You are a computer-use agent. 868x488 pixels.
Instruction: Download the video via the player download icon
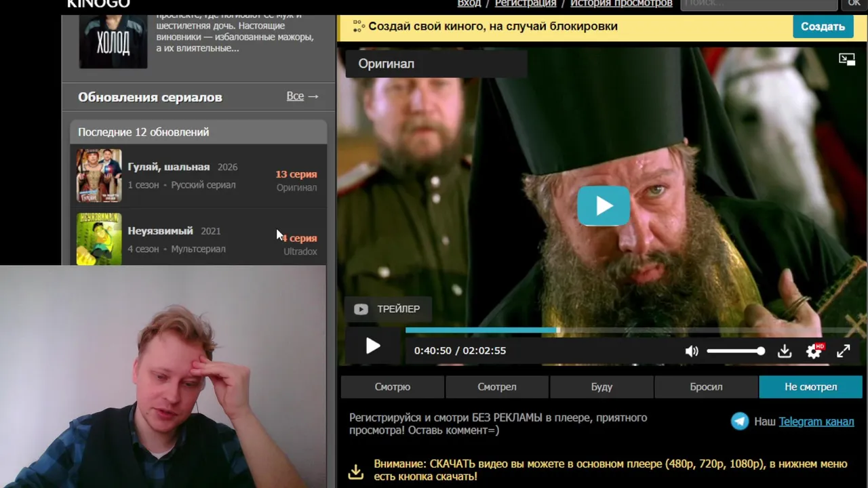click(785, 351)
